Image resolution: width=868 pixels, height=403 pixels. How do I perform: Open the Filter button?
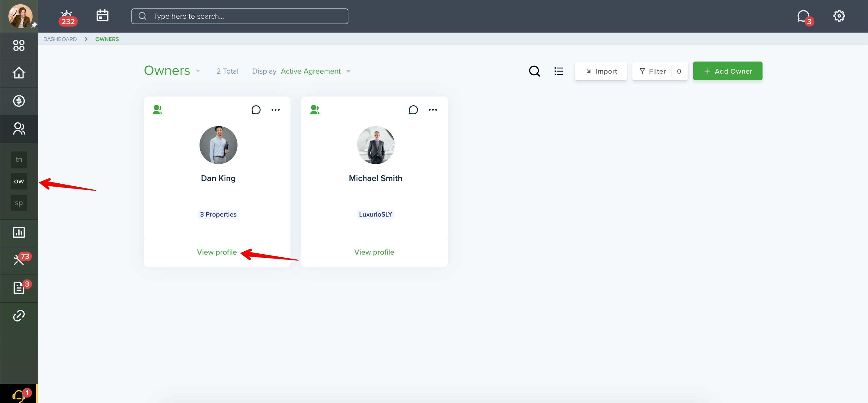[x=660, y=71]
